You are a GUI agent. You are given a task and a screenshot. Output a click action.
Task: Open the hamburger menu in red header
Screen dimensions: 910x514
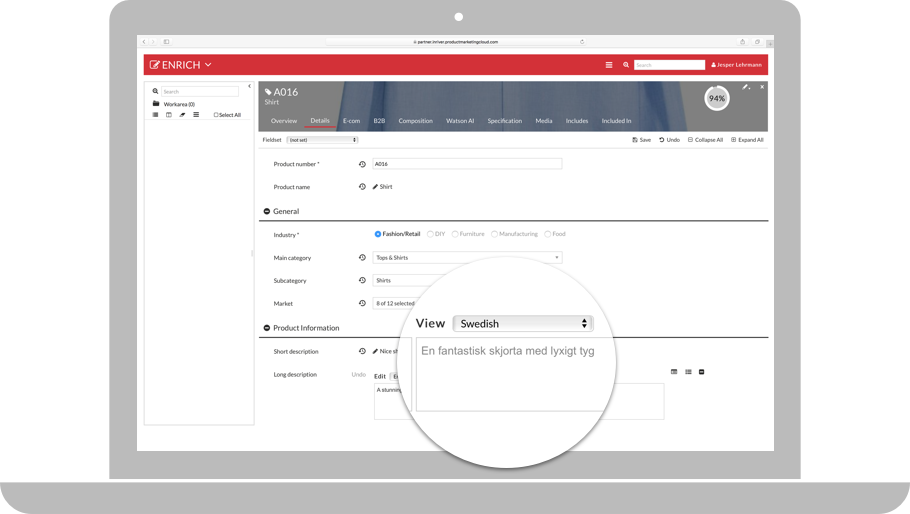point(608,65)
